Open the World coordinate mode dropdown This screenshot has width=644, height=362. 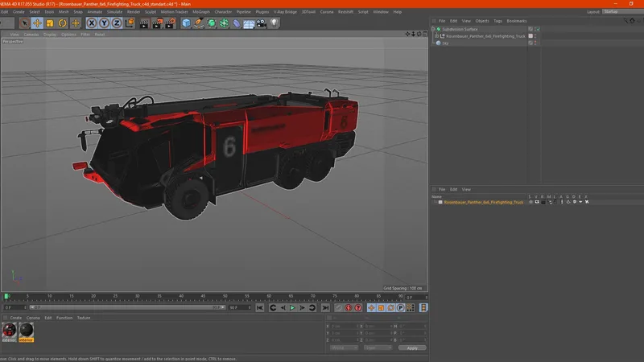[344, 348]
